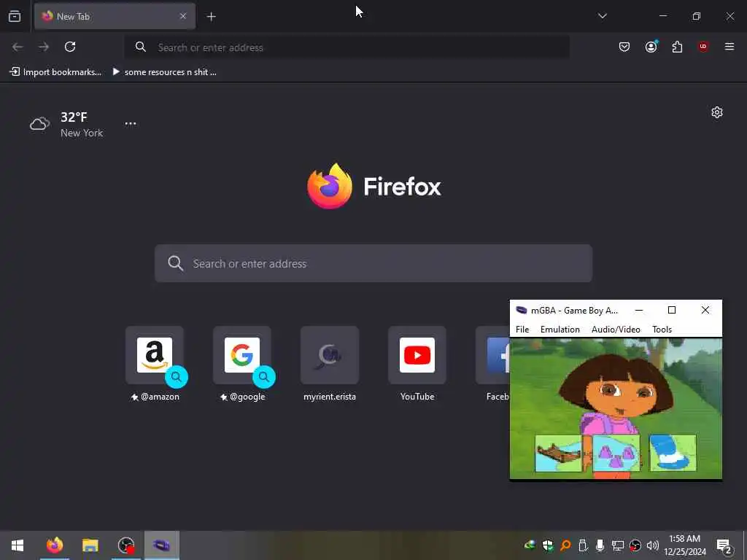
Task: Click the orange magnifier tray icon
Action: pyautogui.click(x=565, y=545)
